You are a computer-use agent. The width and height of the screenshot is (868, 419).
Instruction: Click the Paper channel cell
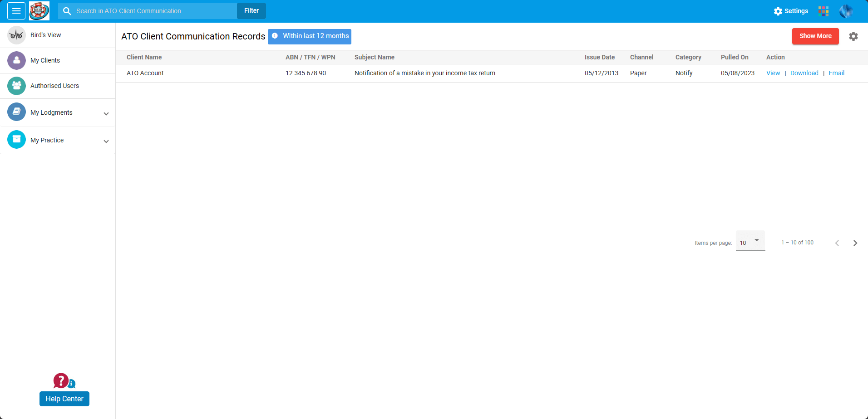pos(638,73)
